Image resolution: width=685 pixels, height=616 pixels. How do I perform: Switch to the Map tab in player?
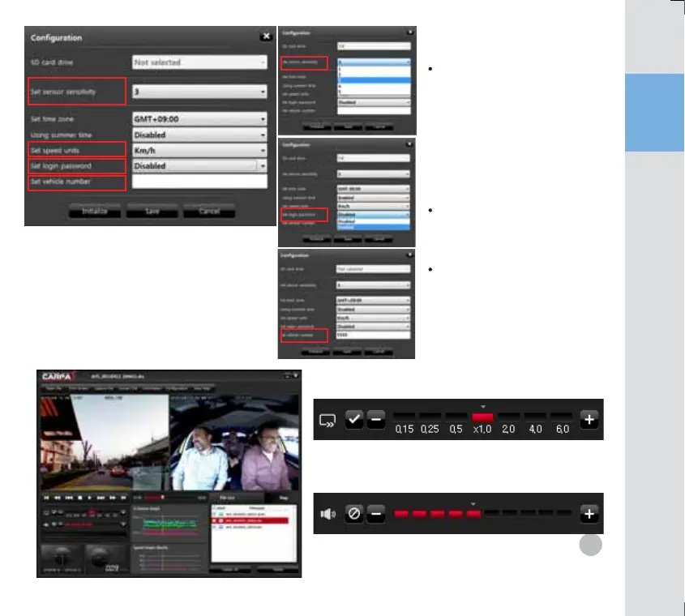pos(283,498)
